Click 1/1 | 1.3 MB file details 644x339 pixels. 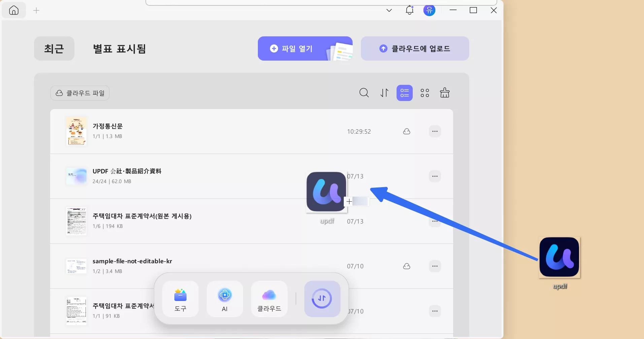click(x=107, y=136)
